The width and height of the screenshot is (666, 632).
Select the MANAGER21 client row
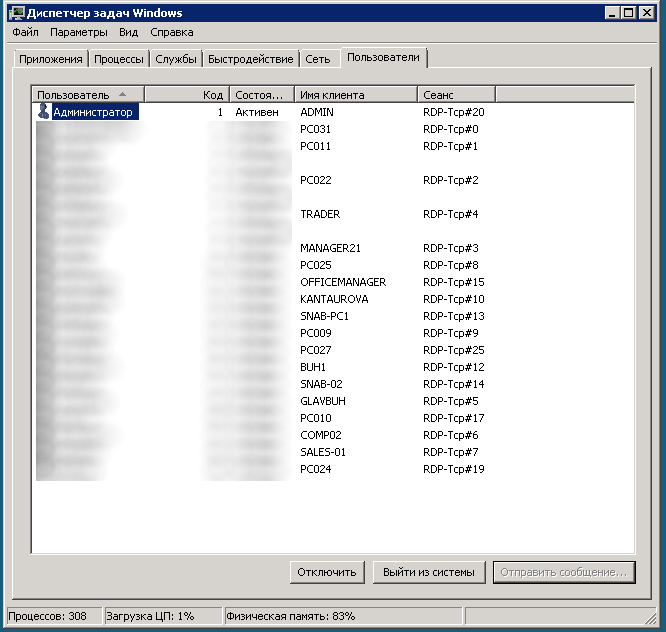click(330, 248)
